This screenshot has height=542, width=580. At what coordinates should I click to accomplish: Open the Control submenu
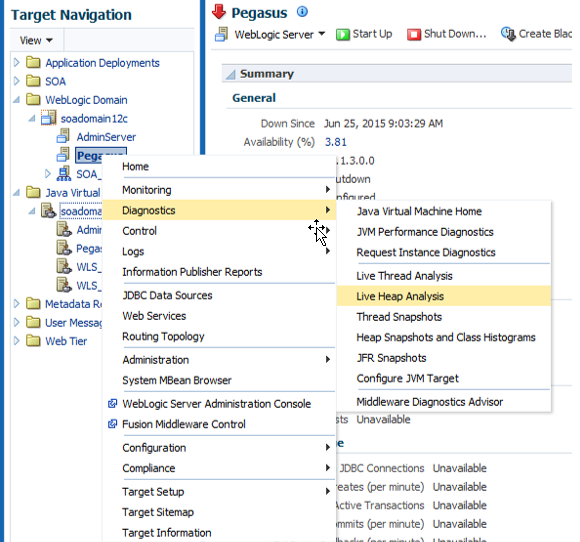point(219,231)
